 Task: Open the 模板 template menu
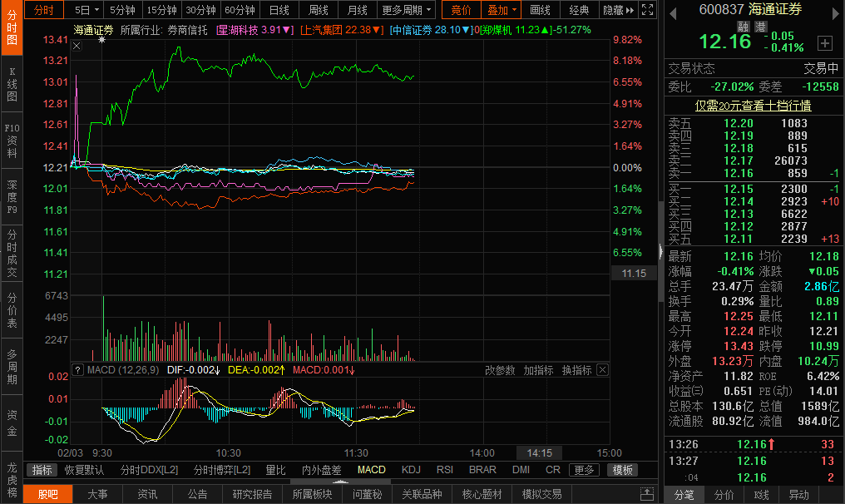click(x=622, y=470)
